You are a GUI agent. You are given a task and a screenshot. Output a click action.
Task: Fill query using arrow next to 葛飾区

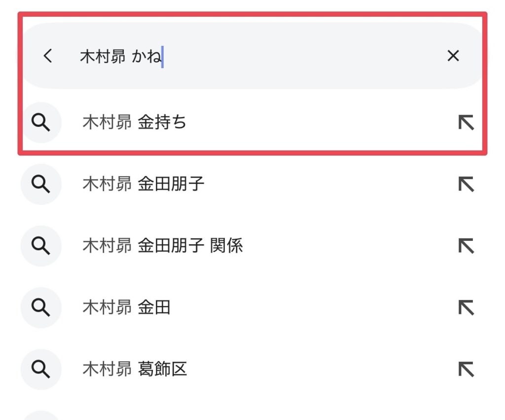click(x=466, y=369)
